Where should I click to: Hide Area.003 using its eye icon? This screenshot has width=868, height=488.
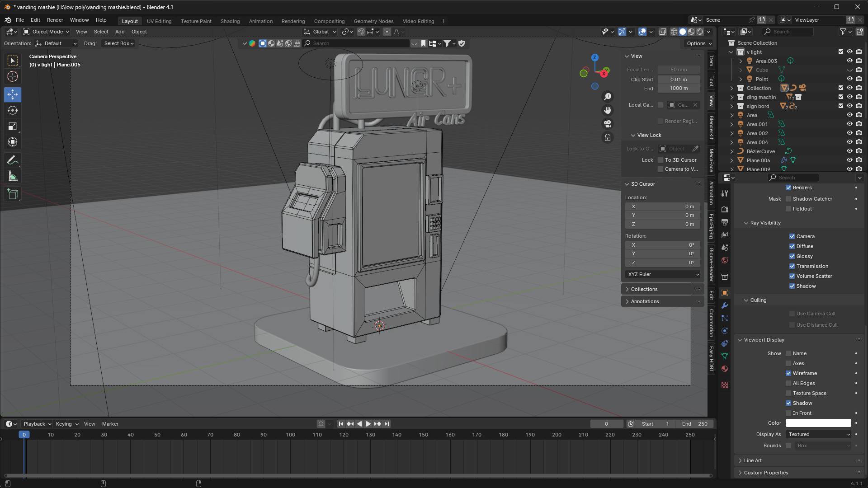pyautogui.click(x=849, y=61)
